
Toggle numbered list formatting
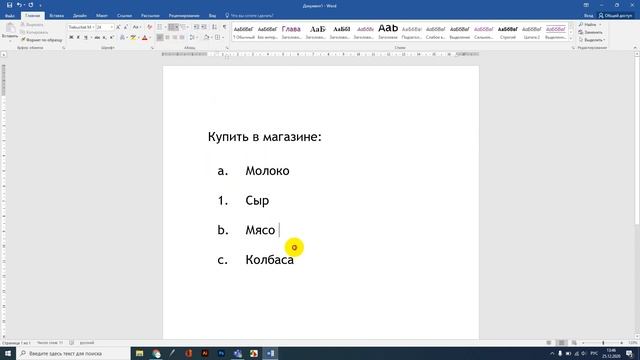[172, 27]
